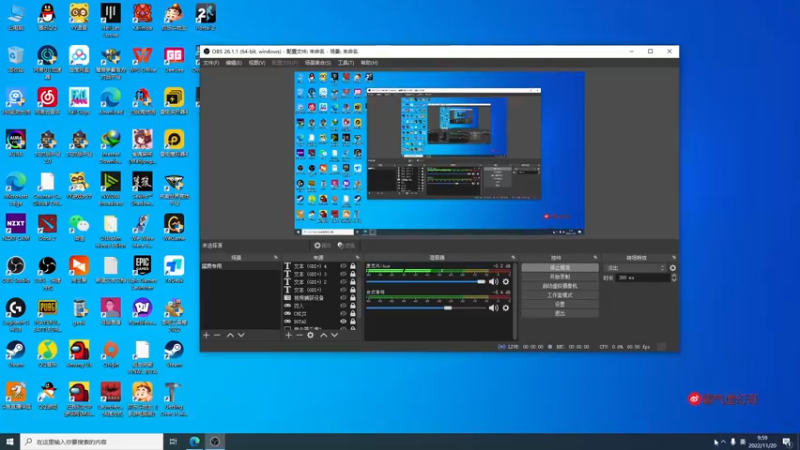800x450 pixels.
Task: Toggle visibility of 文本 (GDI+) 4 source
Action: (x=343, y=266)
